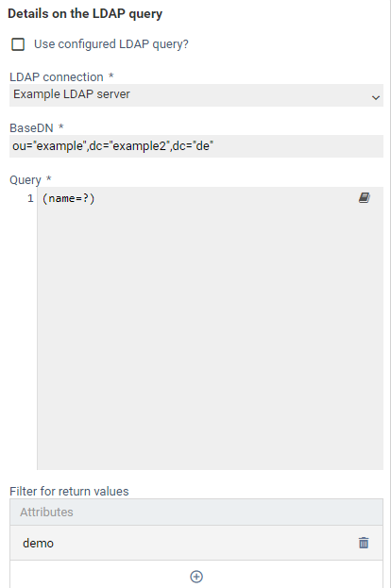The image size is (391, 588).
Task: Add a new attribute with plus icon
Action: coord(196,577)
